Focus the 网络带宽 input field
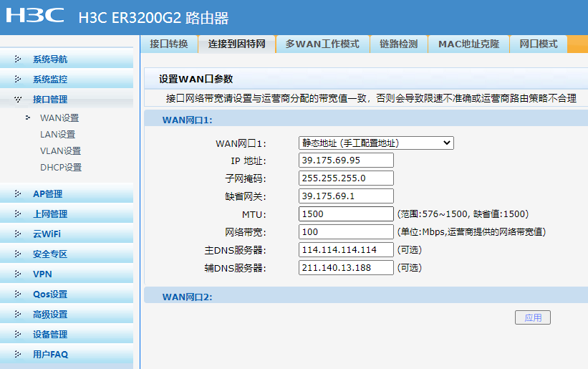 pyautogui.click(x=346, y=231)
